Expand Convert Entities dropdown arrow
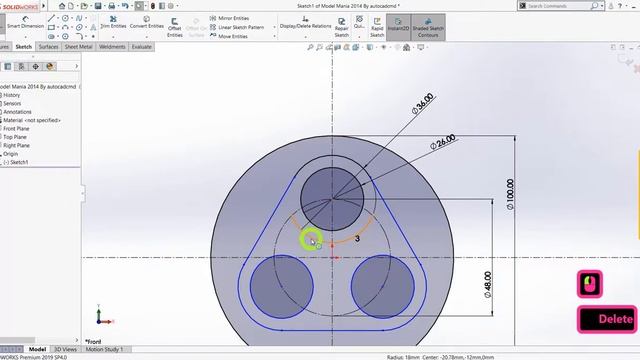This screenshot has width=640, height=360. [x=147, y=37]
